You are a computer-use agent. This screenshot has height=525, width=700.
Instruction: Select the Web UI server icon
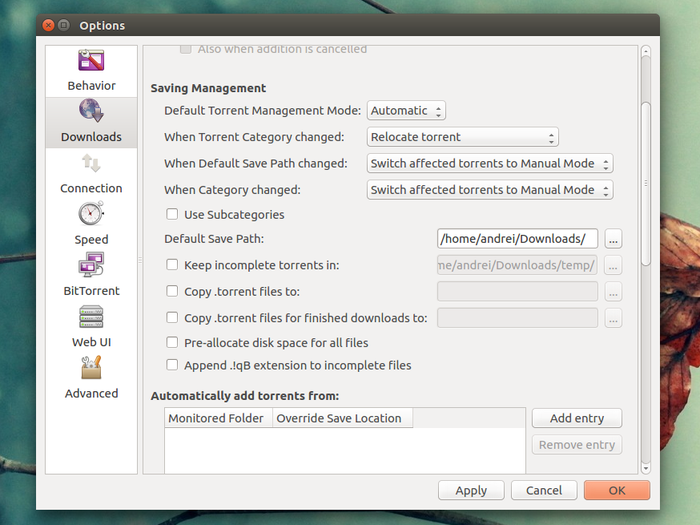(x=91, y=317)
